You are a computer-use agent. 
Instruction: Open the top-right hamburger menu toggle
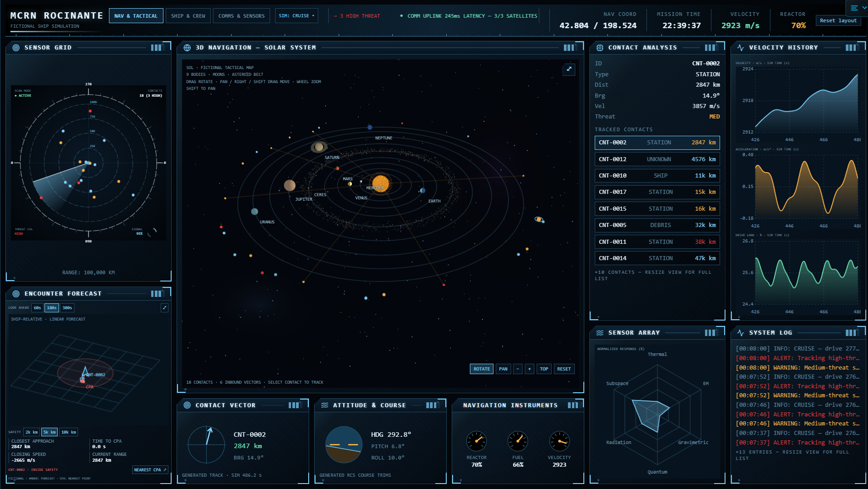click(x=857, y=8)
